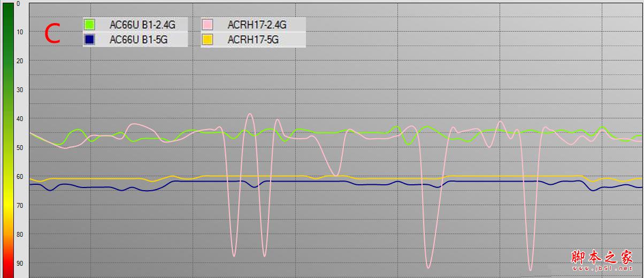This screenshot has width=644, height=278.
Task: Click the 40 value on vertical axis
Action: pyautogui.click(x=20, y=118)
